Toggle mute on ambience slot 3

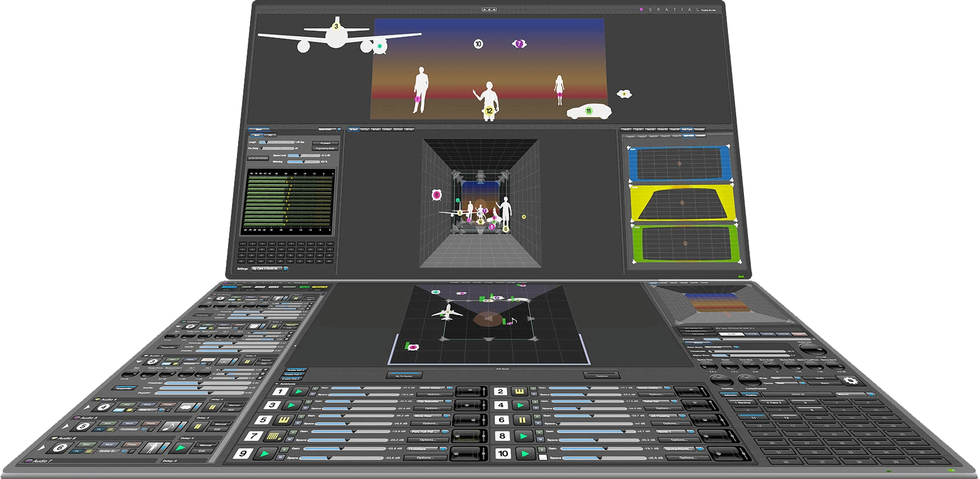(306, 408)
